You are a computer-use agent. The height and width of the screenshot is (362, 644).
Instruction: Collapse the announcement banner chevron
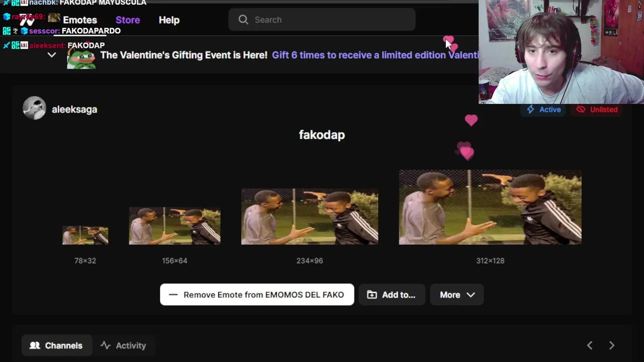(x=51, y=55)
